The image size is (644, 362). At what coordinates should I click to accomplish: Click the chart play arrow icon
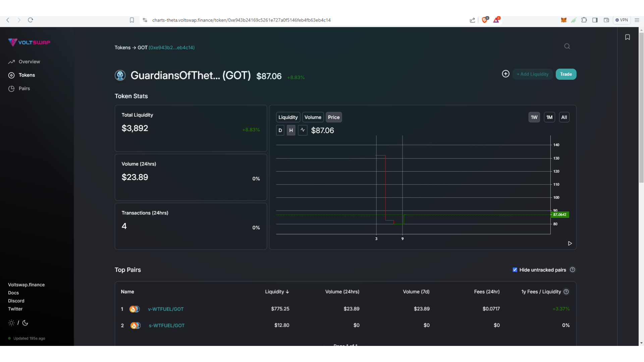tap(570, 243)
